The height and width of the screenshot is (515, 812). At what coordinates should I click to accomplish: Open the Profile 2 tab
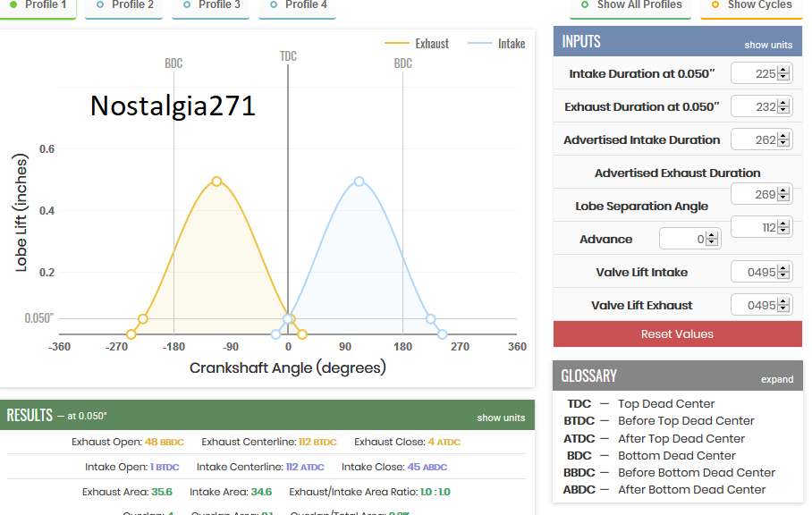(x=124, y=6)
